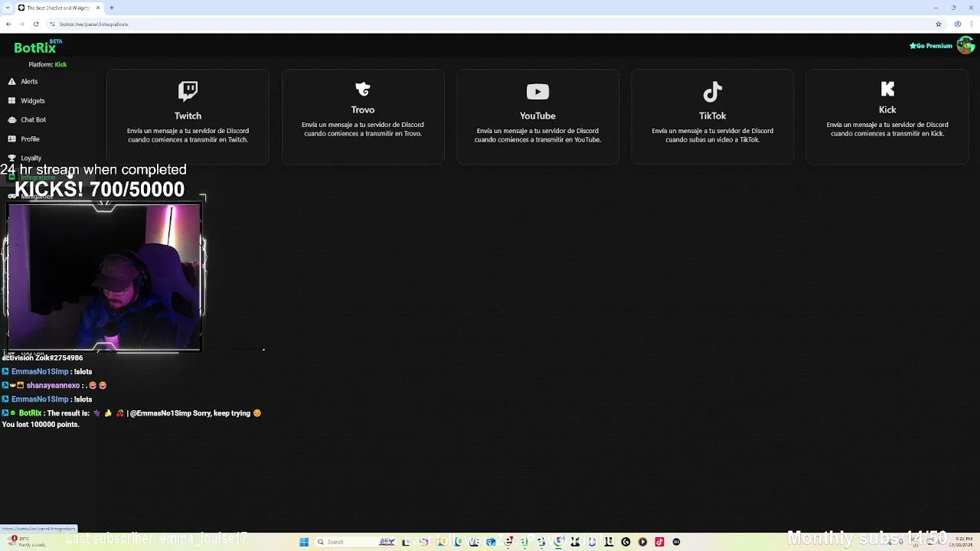Open the Alerts menu item
This screenshot has height=551, width=980.
coord(29,81)
